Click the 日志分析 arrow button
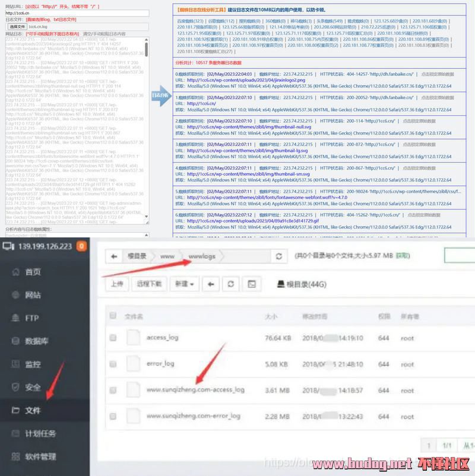This screenshot has width=475, height=476. pos(161,96)
